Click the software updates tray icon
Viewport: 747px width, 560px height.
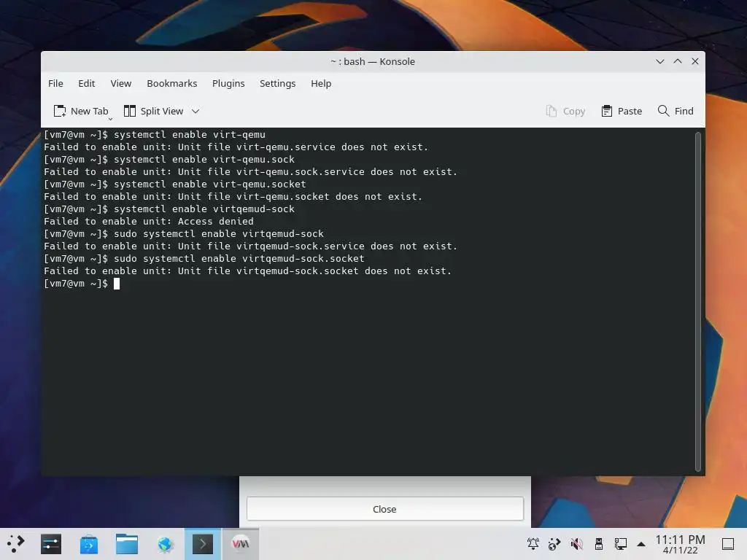coord(554,544)
